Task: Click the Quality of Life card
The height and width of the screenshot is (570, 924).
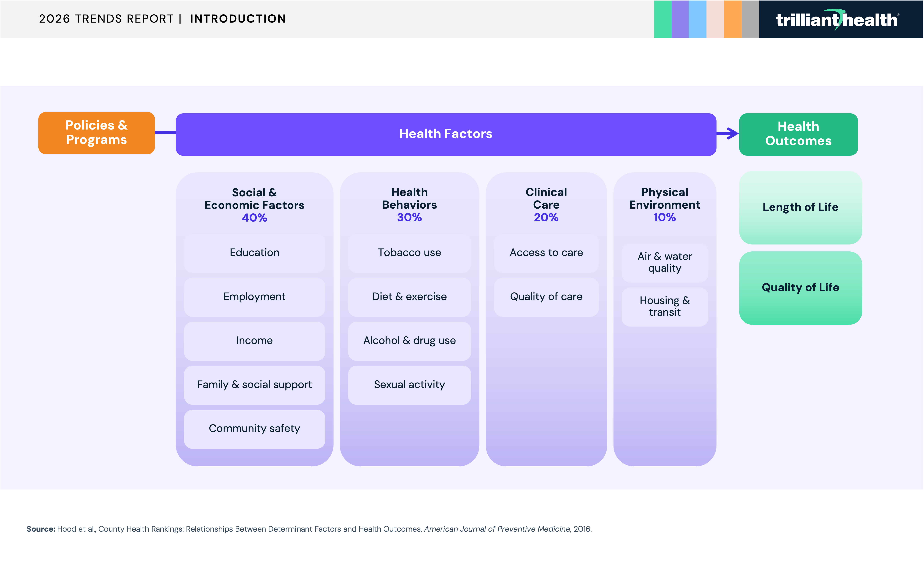Action: point(800,288)
